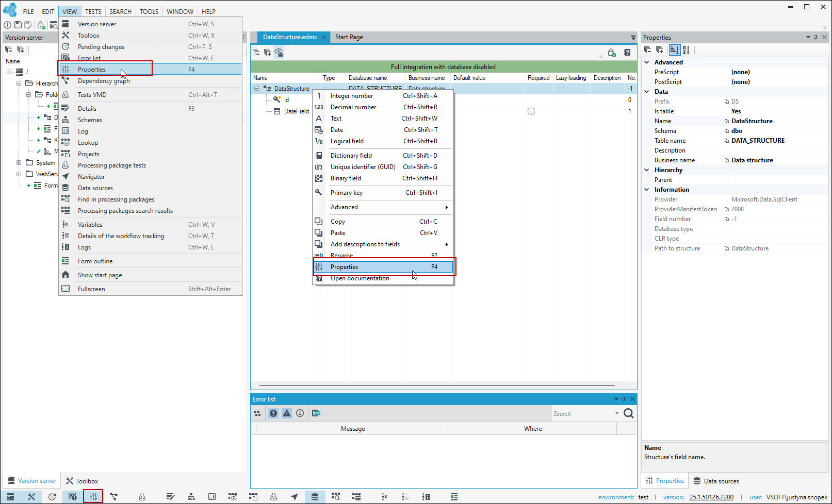Image resolution: width=832 pixels, height=504 pixels.
Task: Click the expand all icon in Version server toolbar
Action: (x=21, y=49)
